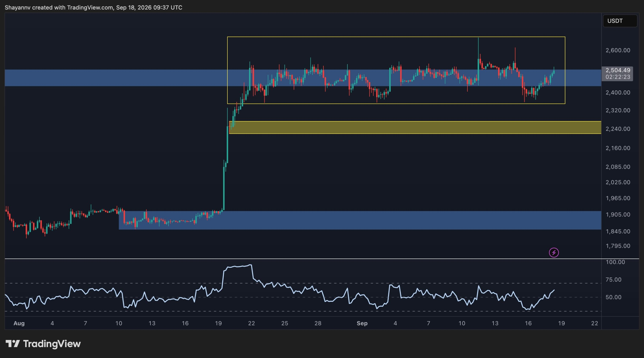
Task: Click the TradingView logo icon
Action: pos(13,344)
